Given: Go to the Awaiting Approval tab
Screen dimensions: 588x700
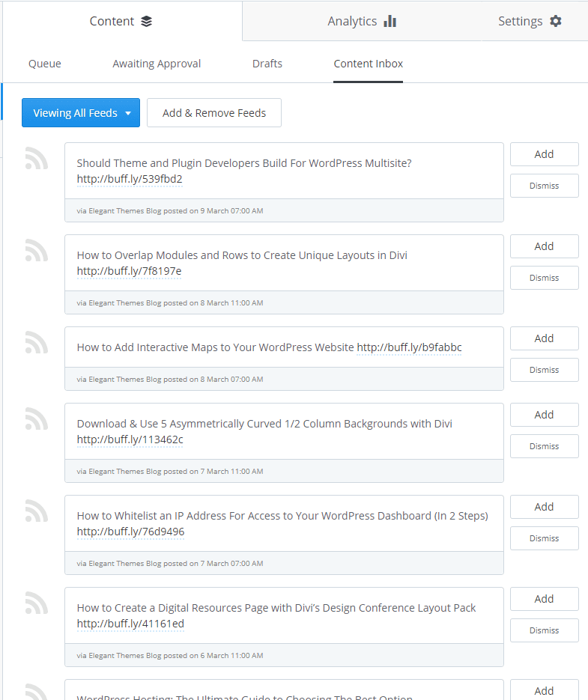Looking at the screenshot, I should 157,64.
